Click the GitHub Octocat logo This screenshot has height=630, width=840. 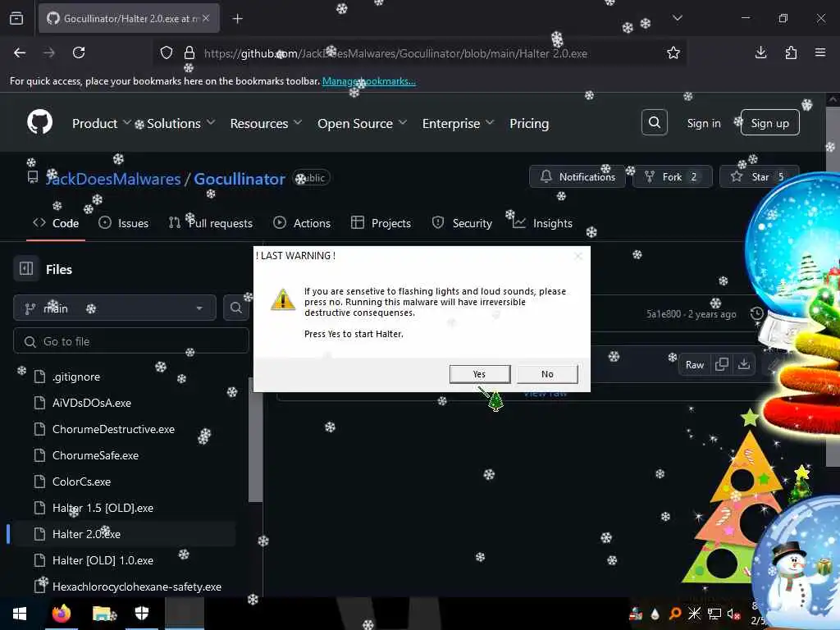(40, 123)
